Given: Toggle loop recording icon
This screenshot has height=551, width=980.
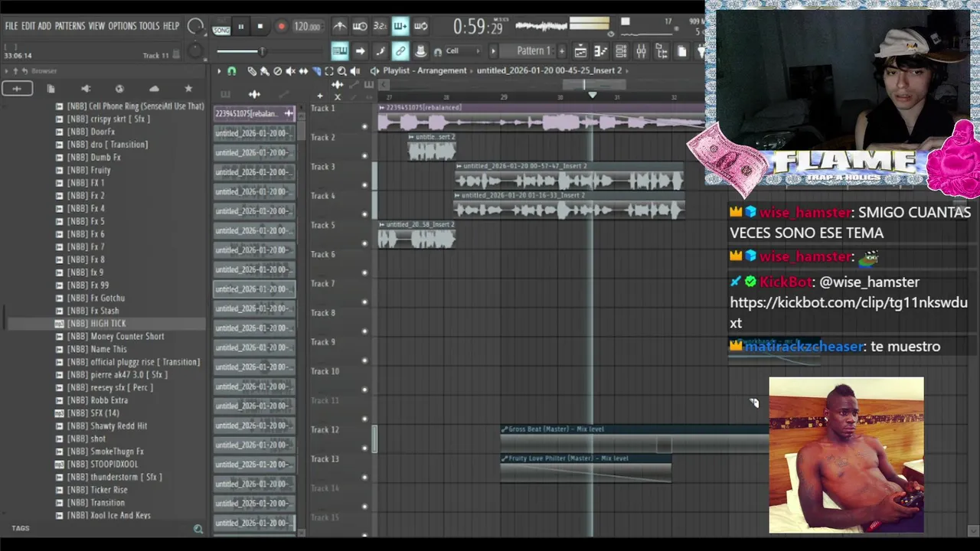Looking at the screenshot, I should [420, 27].
